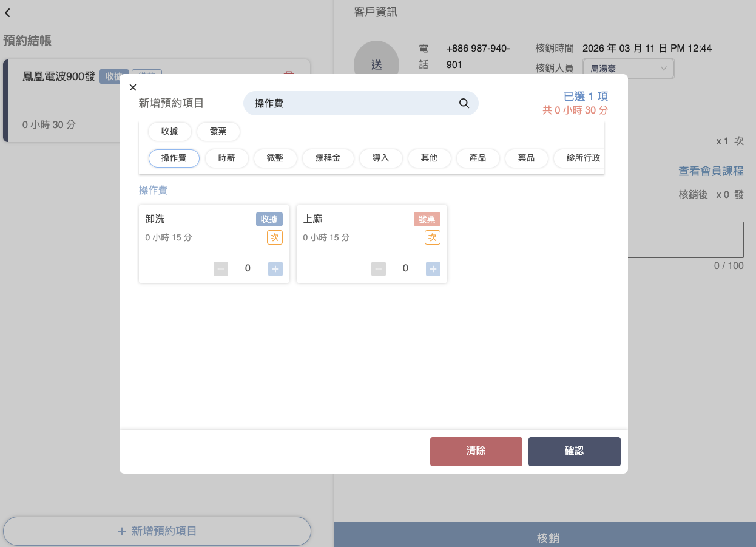This screenshot has height=547, width=756.
Task: Open the 核銷人員 dropdown
Action: click(x=628, y=69)
